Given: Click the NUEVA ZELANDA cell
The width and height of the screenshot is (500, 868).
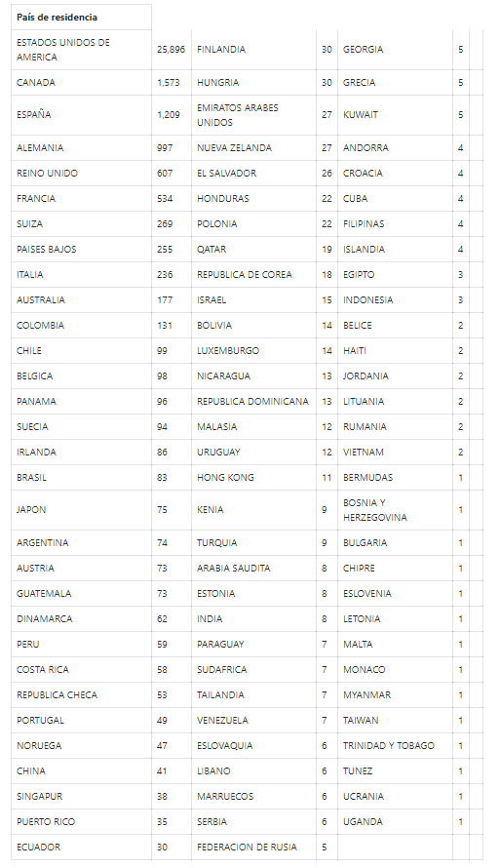Looking at the screenshot, I should [x=253, y=148].
